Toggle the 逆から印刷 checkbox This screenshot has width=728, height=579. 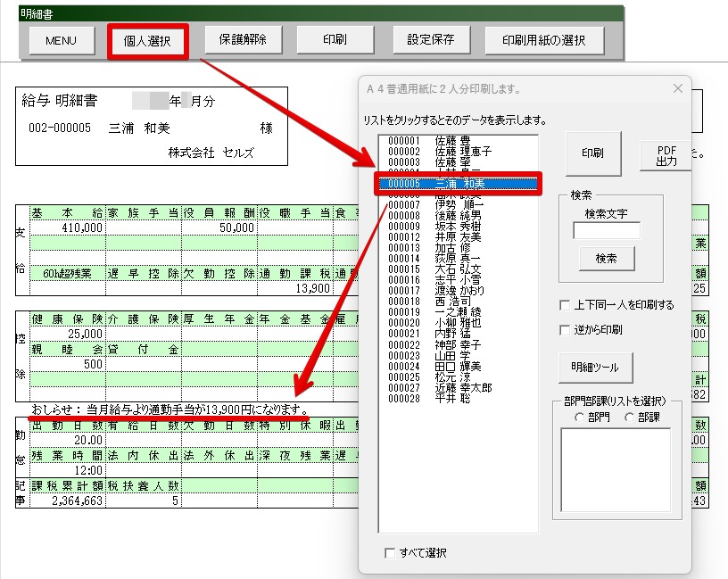pos(565,330)
